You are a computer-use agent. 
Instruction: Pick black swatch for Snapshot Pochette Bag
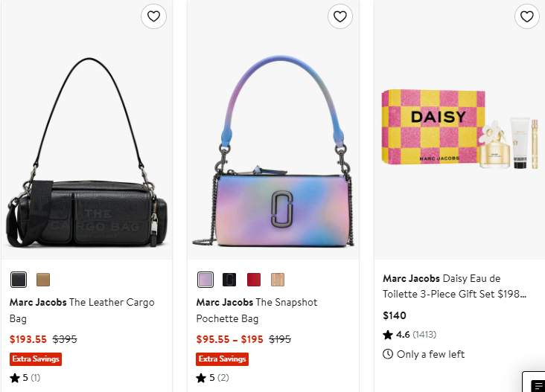tap(230, 280)
